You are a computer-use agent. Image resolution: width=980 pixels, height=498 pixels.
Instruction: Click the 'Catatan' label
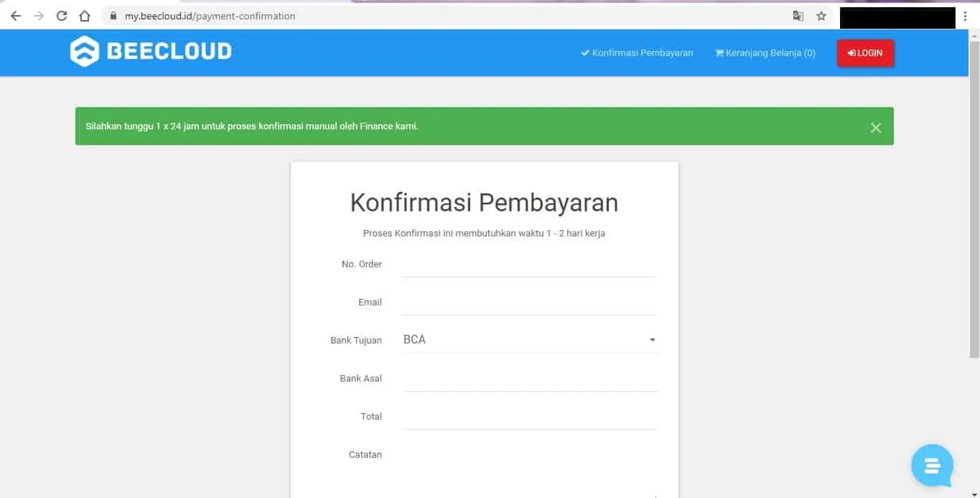pos(365,455)
